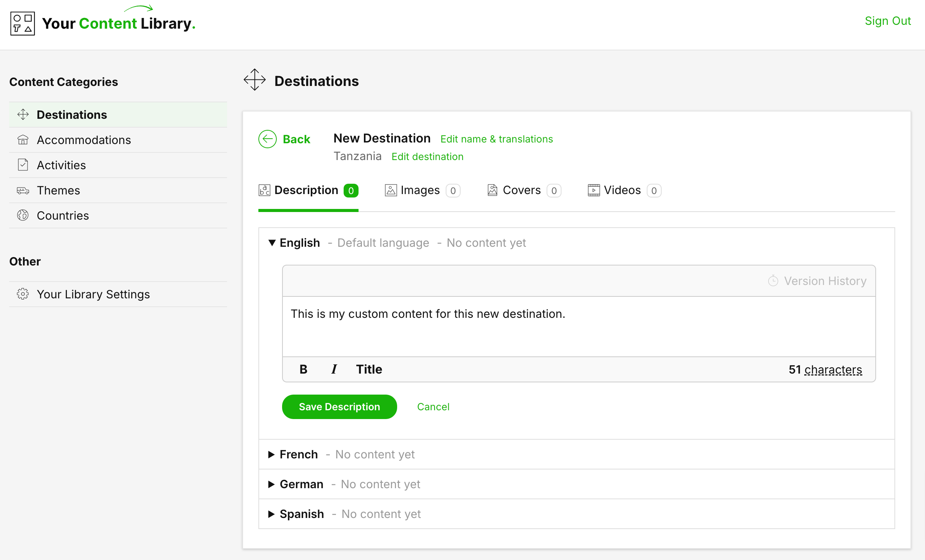This screenshot has width=925, height=560.
Task: Click the Content Library logo icon
Action: pos(23,23)
